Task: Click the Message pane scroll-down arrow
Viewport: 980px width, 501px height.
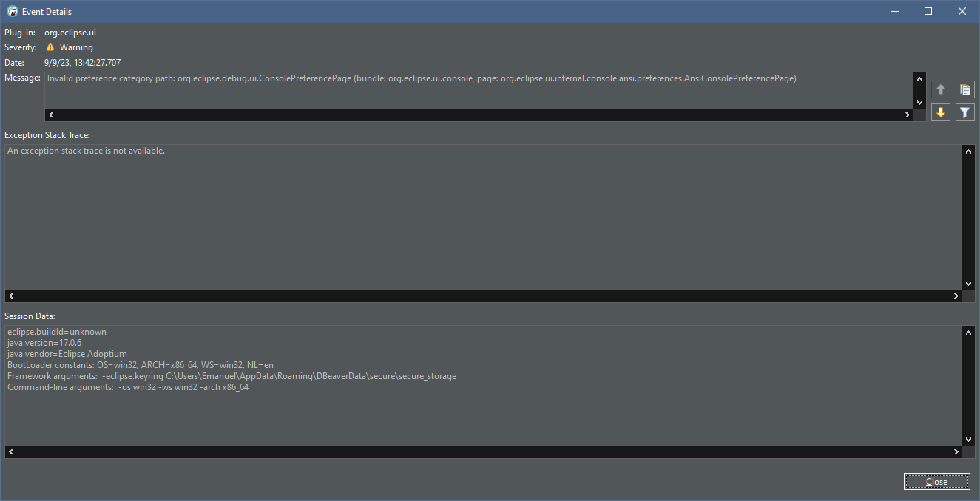Action: [x=919, y=103]
